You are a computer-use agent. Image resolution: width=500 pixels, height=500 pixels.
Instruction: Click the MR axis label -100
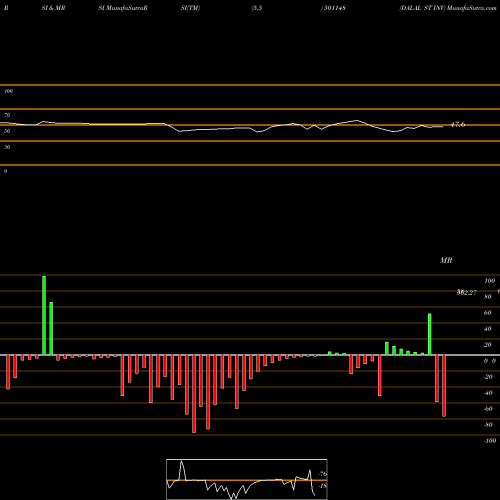click(490, 441)
